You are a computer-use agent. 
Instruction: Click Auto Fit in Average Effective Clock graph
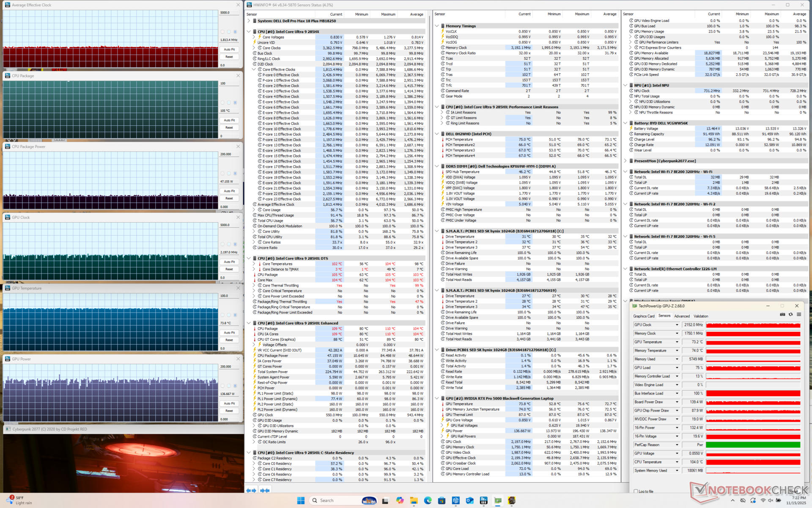click(x=229, y=50)
